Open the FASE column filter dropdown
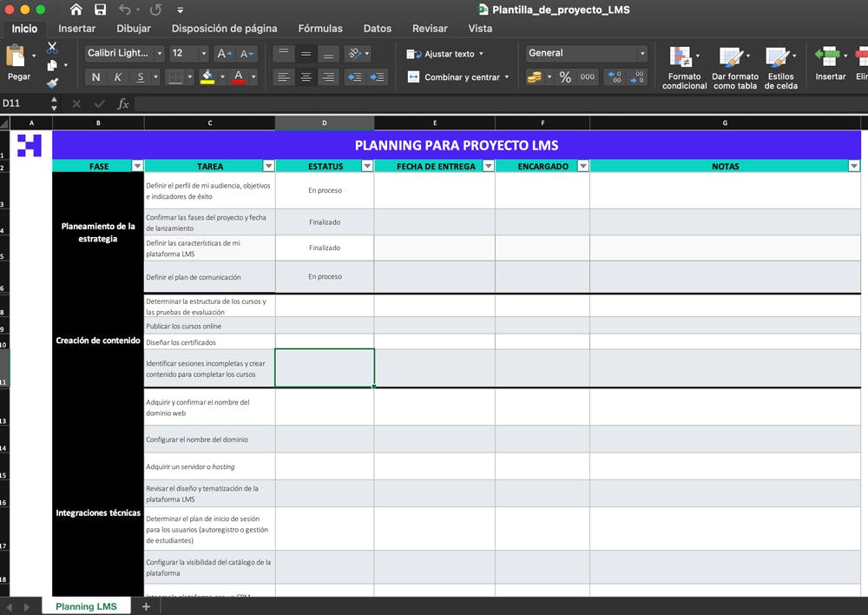The height and width of the screenshot is (615, 868). click(139, 166)
